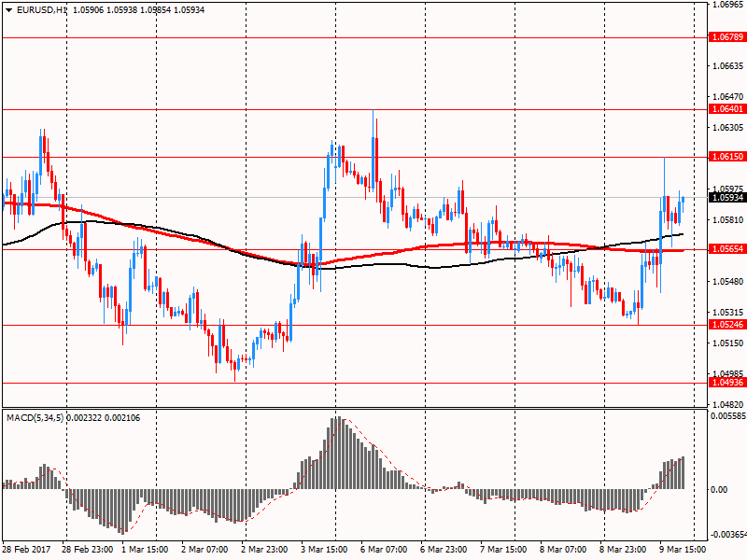
Task: Click the 9 Mar 15:00 time label
Action: point(683,549)
